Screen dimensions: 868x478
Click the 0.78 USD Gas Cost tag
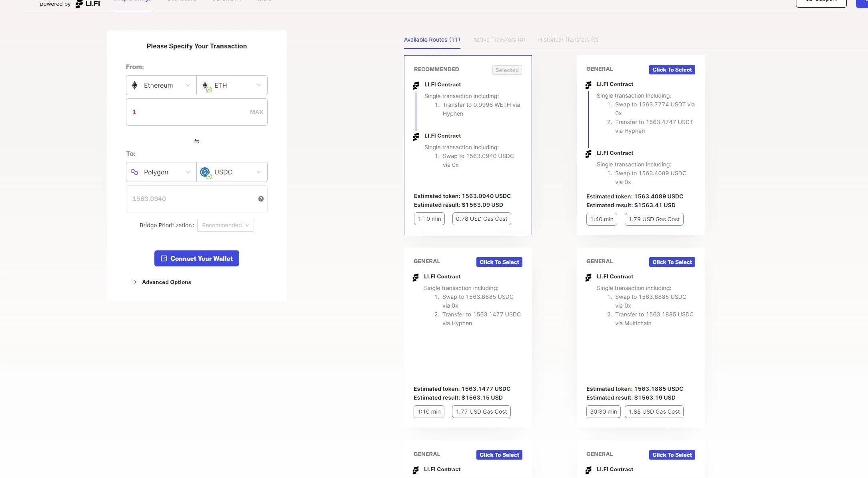482,219
